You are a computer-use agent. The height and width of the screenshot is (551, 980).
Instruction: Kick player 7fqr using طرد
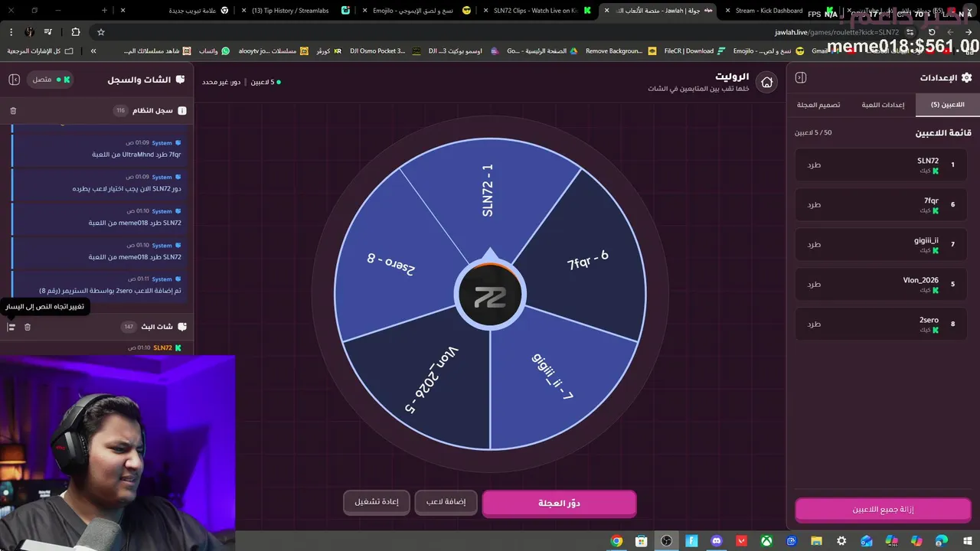[814, 204]
